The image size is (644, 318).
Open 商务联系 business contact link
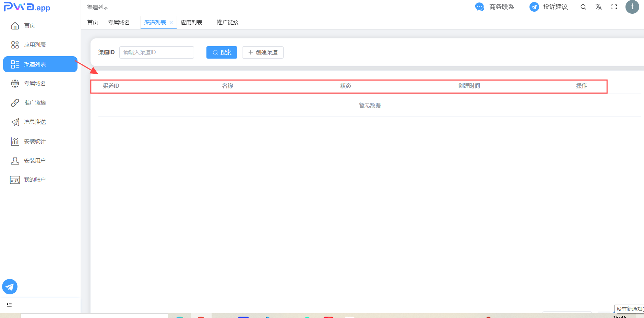click(x=494, y=7)
